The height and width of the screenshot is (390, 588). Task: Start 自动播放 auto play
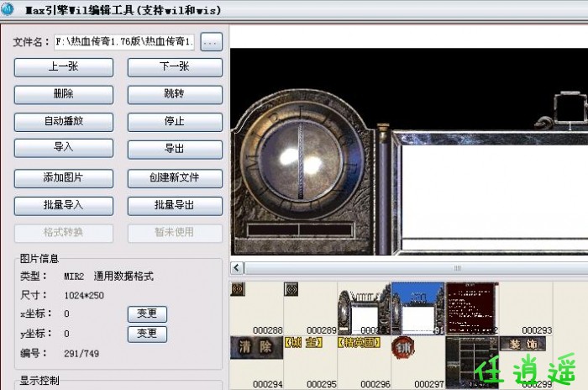click(x=64, y=122)
